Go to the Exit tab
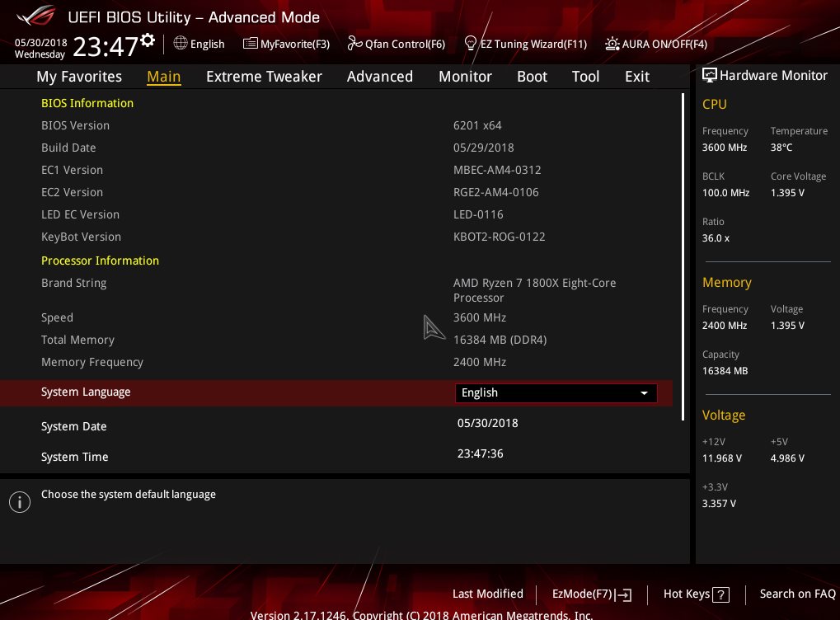The height and width of the screenshot is (620, 840). [637, 77]
